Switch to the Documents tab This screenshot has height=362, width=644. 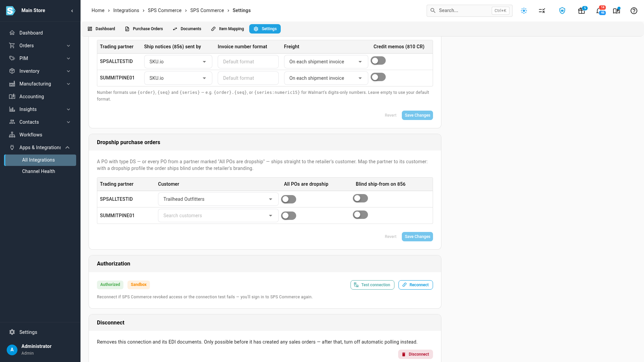coord(187,29)
